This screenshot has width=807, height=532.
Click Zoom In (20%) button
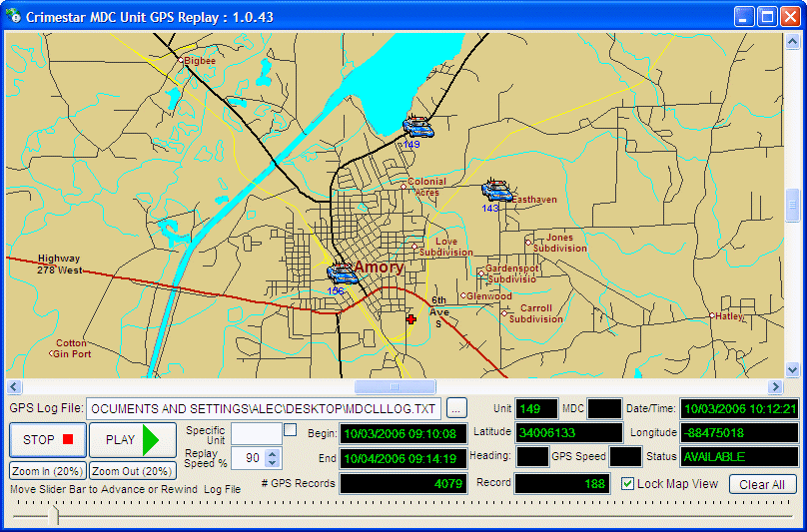pyautogui.click(x=47, y=471)
